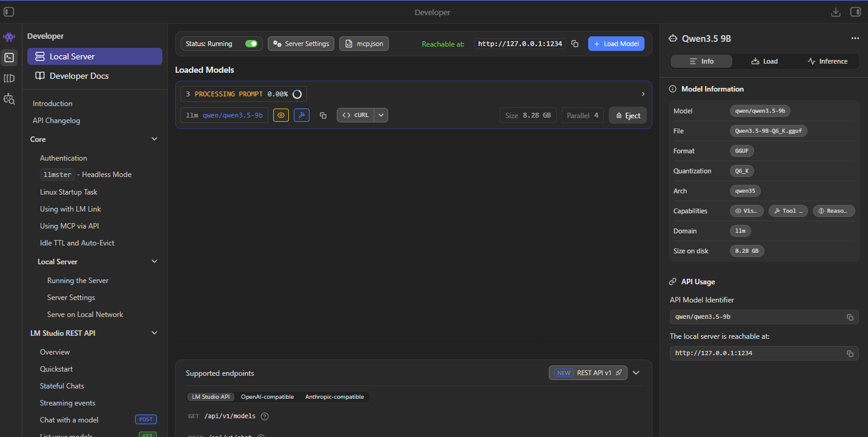Click the cURL button
This screenshot has width=868, height=437.
tap(356, 115)
